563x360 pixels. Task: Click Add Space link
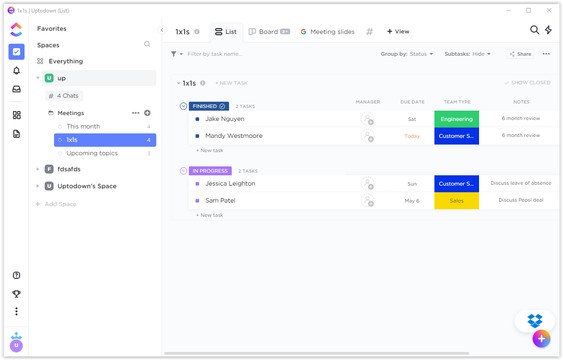coord(56,204)
